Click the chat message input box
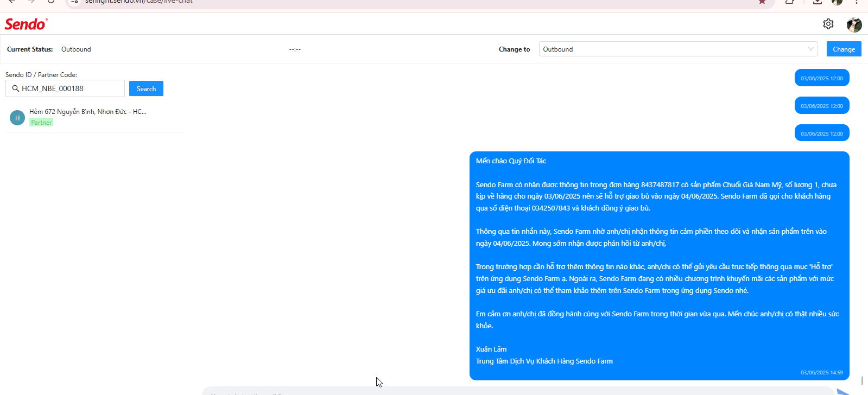The height and width of the screenshot is (395, 868). click(x=518, y=391)
